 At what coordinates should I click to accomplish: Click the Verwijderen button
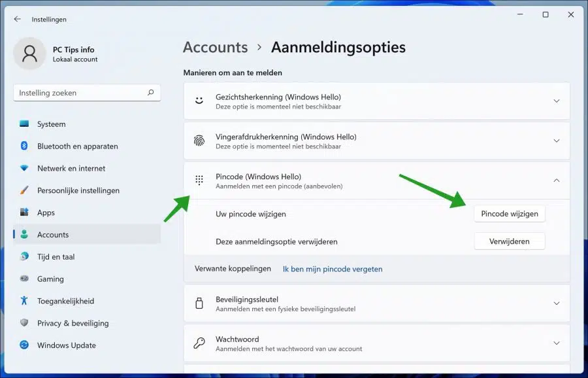pos(509,241)
